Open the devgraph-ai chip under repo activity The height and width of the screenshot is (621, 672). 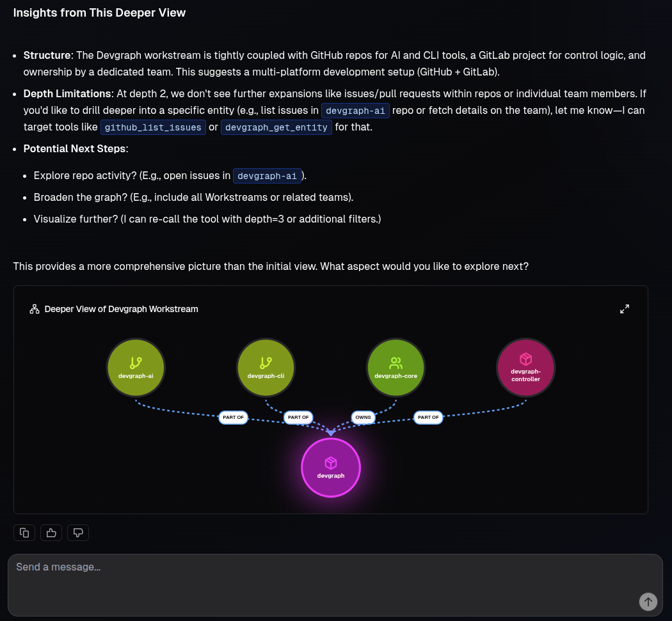267,176
